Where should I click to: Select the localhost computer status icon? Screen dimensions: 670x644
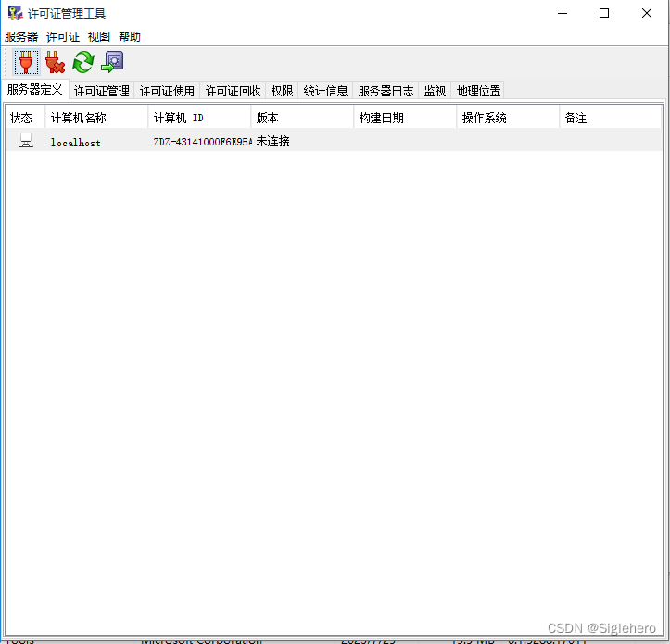click(26, 141)
